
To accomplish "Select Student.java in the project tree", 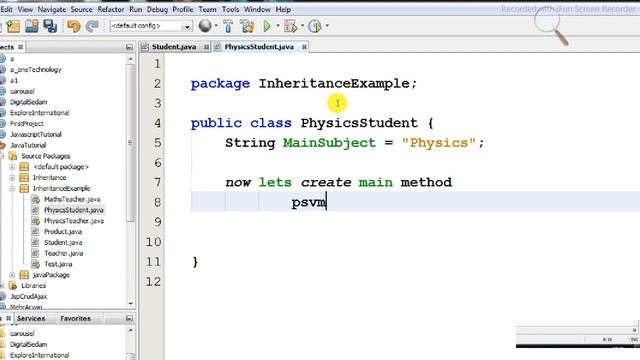I will (x=63, y=242).
